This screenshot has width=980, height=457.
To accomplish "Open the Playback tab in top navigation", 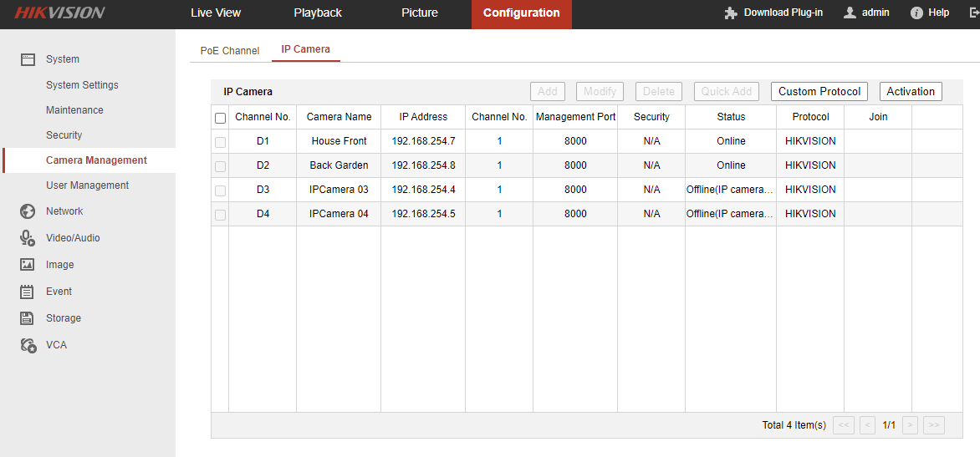I will [318, 13].
